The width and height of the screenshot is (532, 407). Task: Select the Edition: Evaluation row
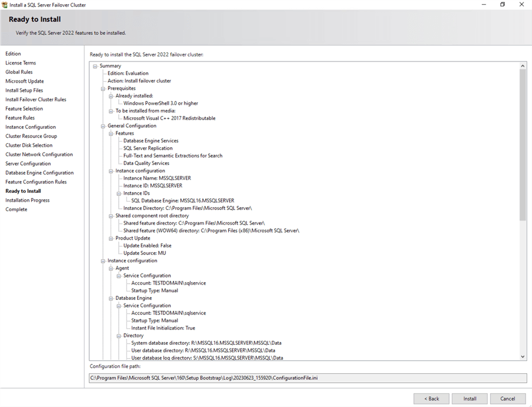128,73
